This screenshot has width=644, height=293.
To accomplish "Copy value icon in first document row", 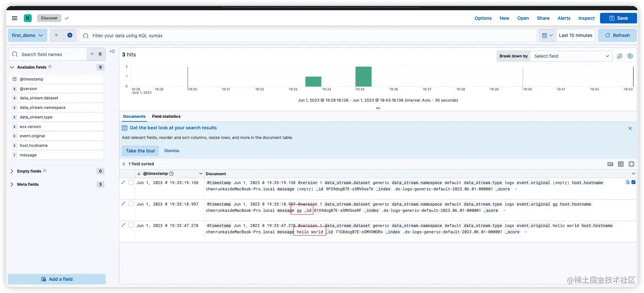I will (x=627, y=182).
